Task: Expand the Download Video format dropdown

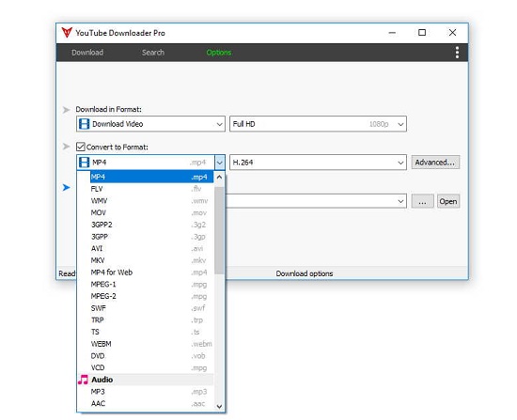Action: [x=219, y=124]
